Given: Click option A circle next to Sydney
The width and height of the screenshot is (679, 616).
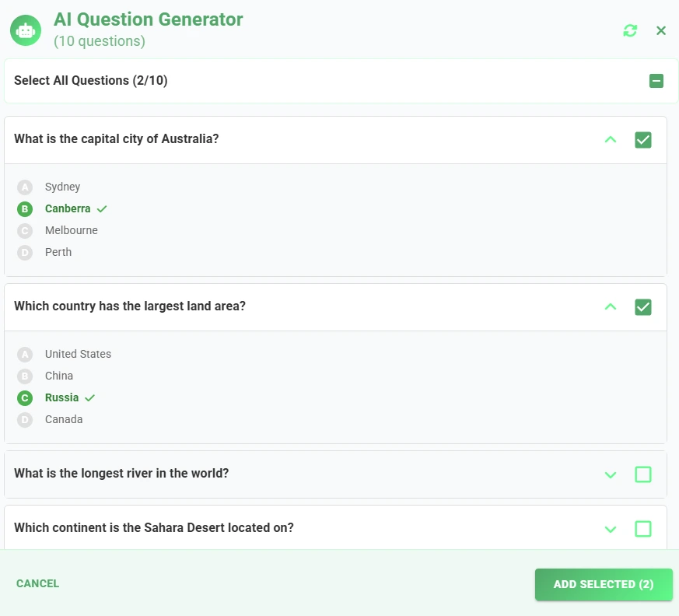Looking at the screenshot, I should click(25, 187).
